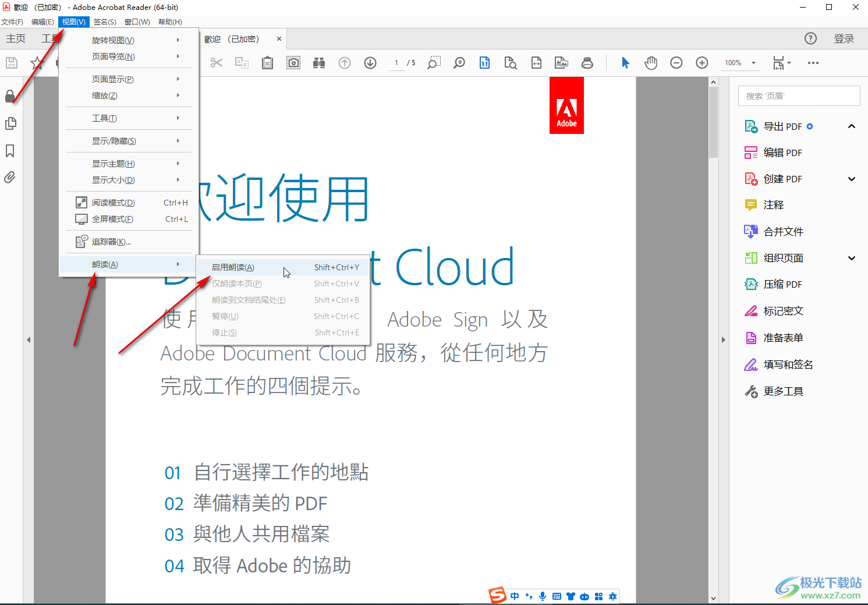The width and height of the screenshot is (868, 605).
Task: Open the 窗口 menu
Action: [x=137, y=22]
